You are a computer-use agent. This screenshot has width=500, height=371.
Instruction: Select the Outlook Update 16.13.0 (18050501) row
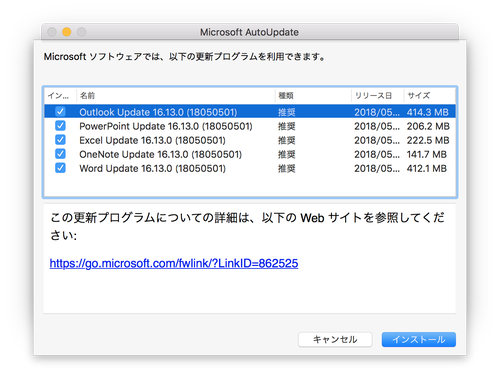pos(250,112)
